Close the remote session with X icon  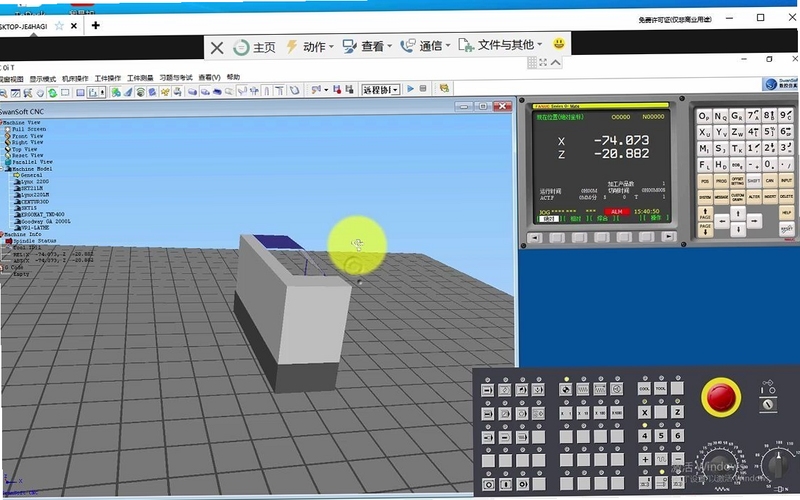pos(217,48)
